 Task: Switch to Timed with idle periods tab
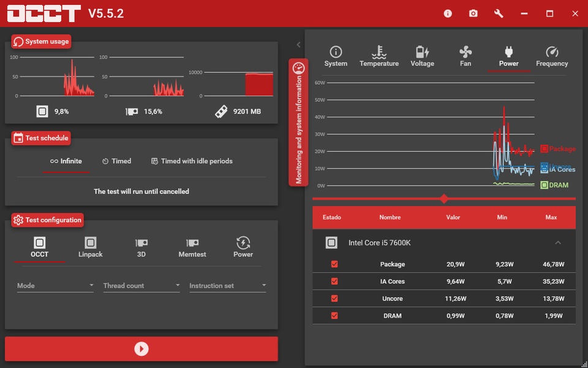tap(192, 161)
